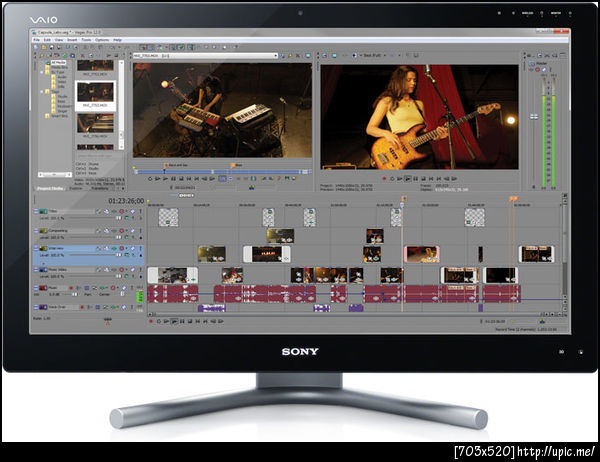
Task: Toggle loop playback in Video Preview
Action: pyautogui.click(x=392, y=179)
